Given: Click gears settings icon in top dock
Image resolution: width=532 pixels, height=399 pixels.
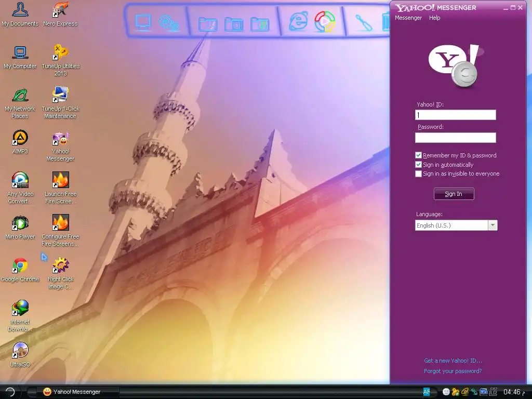Looking at the screenshot, I should [169, 23].
